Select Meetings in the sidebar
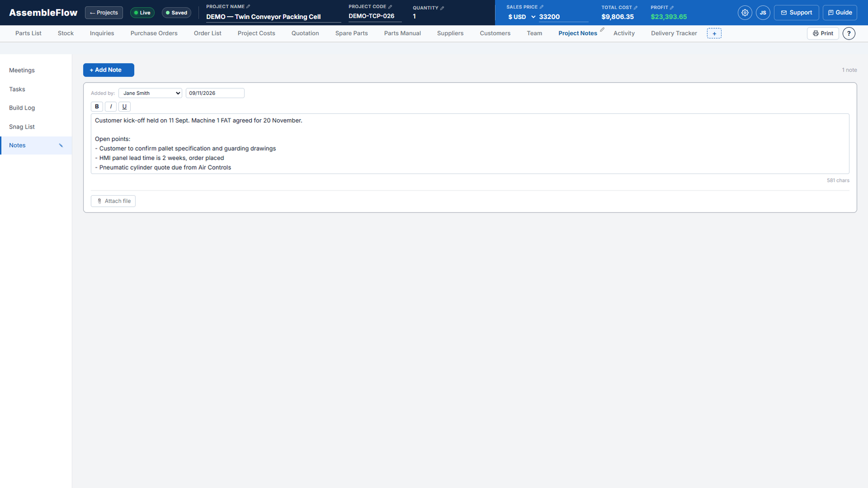Viewport: 868px width, 488px height. (x=36, y=70)
